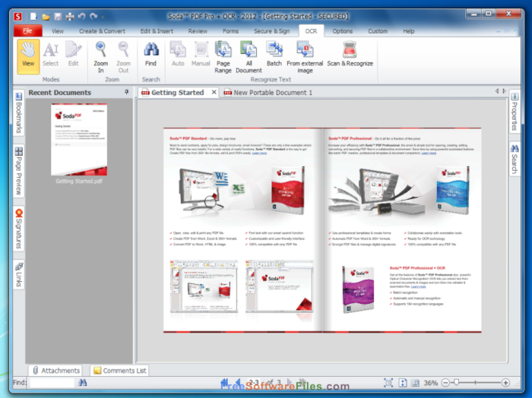Viewport: 532px width, 398px height.
Task: Open Find with the binoculars icon
Action: pyautogui.click(x=151, y=54)
